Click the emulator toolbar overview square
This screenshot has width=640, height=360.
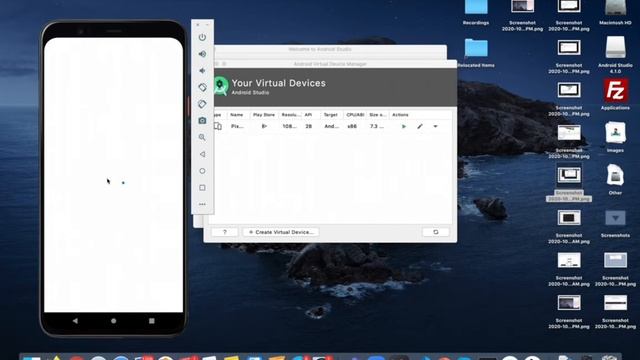202,188
